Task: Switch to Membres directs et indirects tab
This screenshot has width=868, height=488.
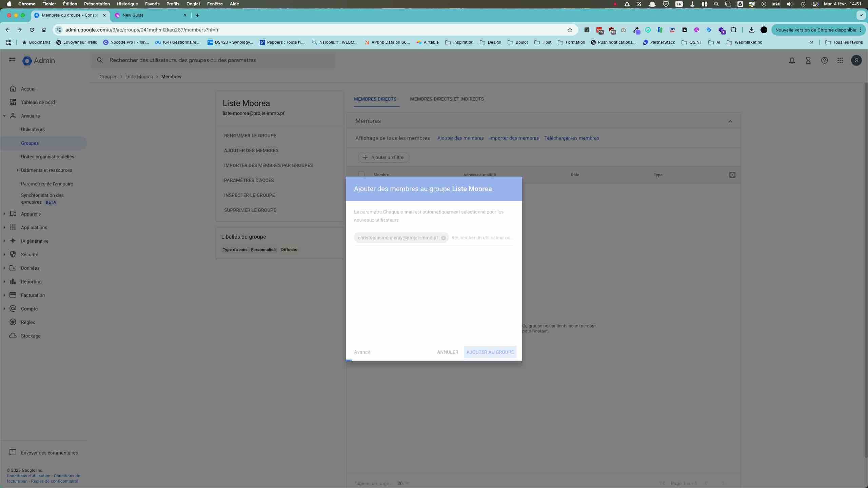Action: 447,99
